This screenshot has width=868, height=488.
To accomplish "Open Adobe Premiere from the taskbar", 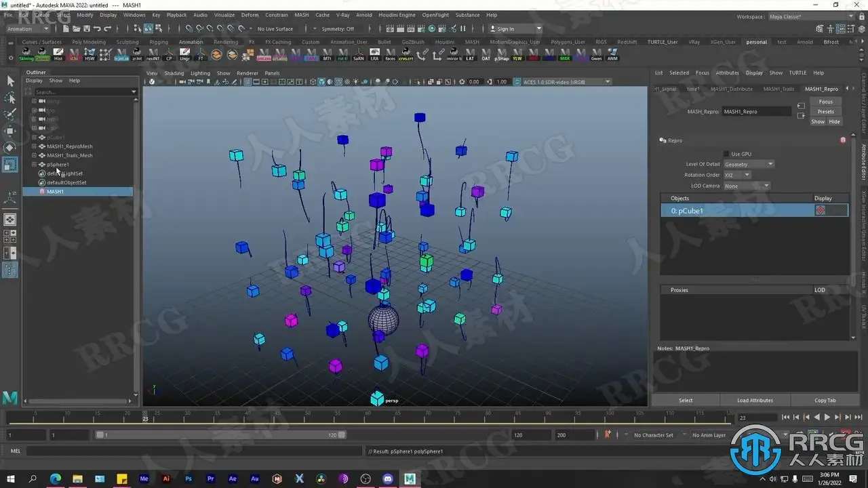I will pyautogui.click(x=210, y=479).
